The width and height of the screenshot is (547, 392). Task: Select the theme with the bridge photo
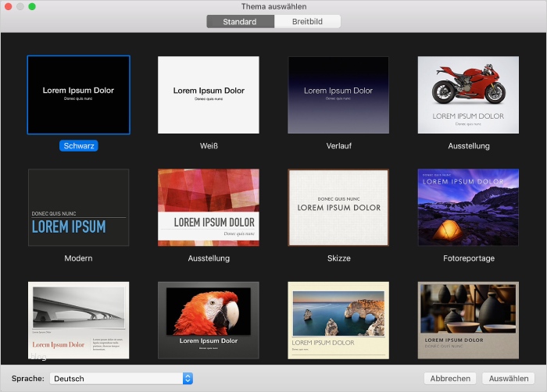[x=78, y=320]
